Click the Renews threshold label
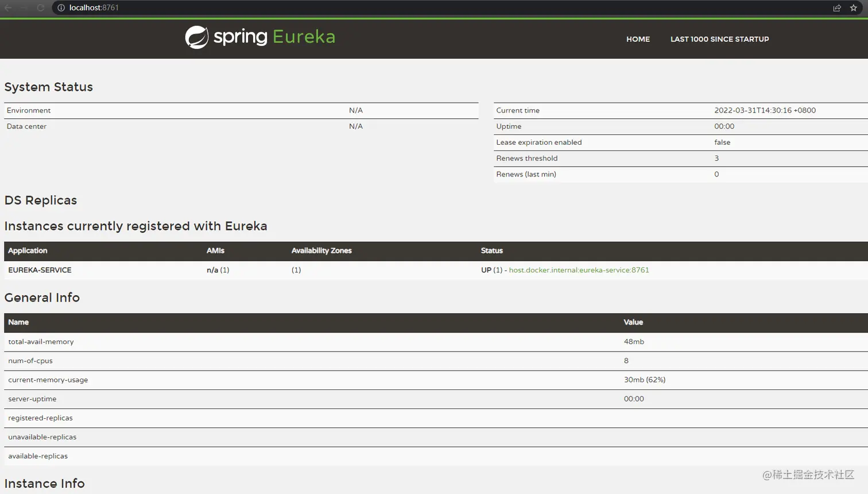The image size is (868, 494). [x=527, y=159]
